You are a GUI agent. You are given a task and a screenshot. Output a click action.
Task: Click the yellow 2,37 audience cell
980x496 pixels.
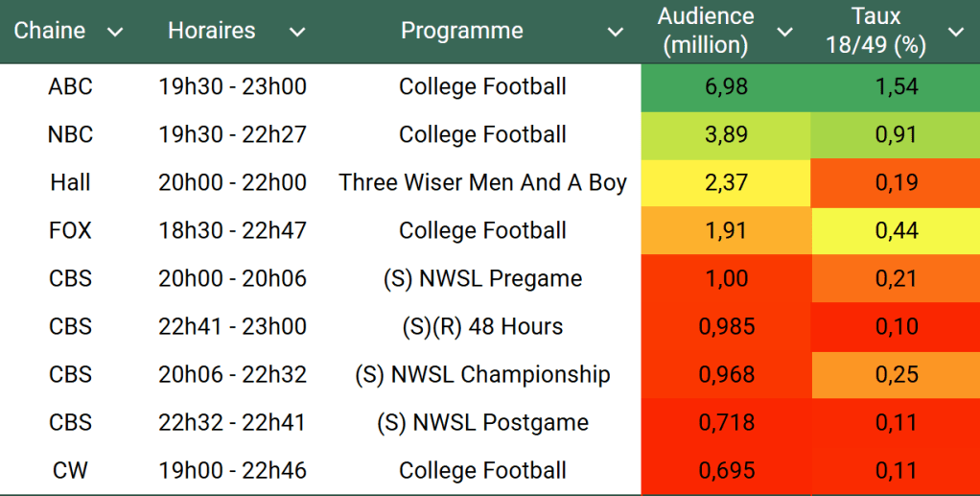(726, 182)
